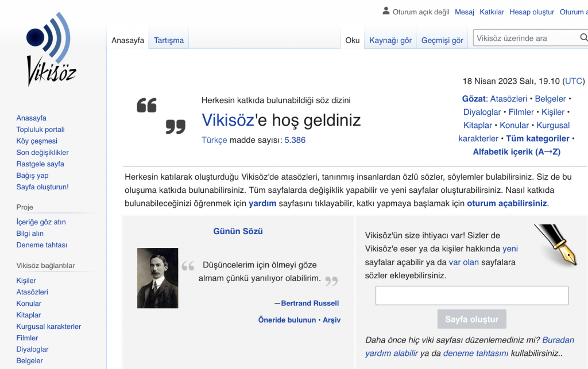This screenshot has width=588, height=369.
Task: Select Kurgusal karakterler in sidebar
Action: coord(49,327)
